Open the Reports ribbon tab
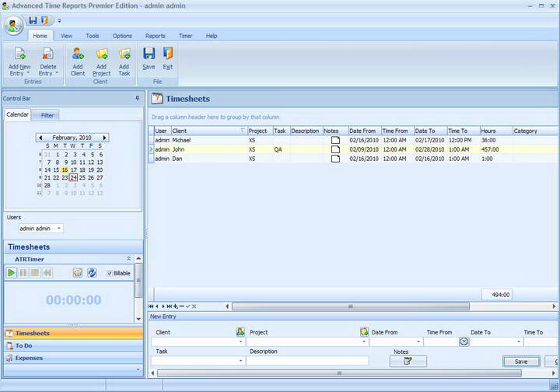This screenshot has height=392, width=560. 155,36
